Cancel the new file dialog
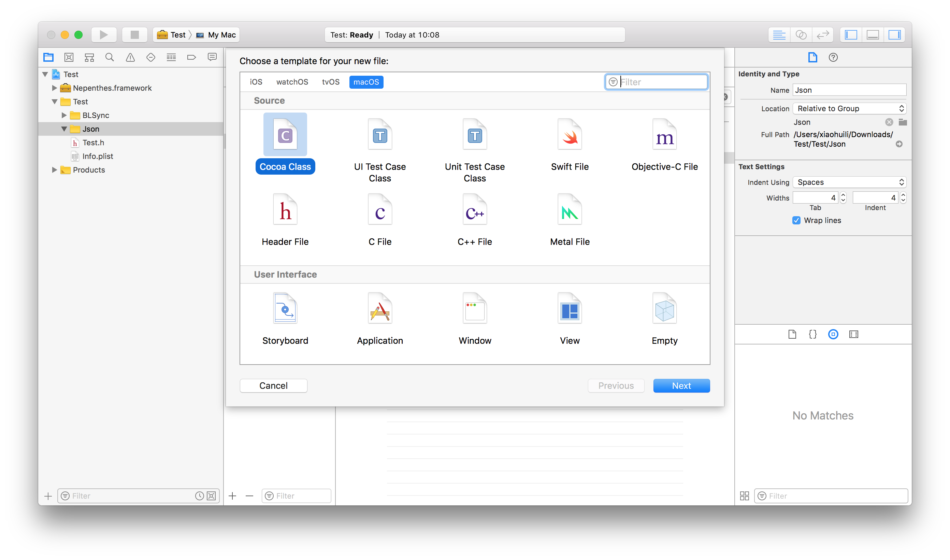 point(273,386)
